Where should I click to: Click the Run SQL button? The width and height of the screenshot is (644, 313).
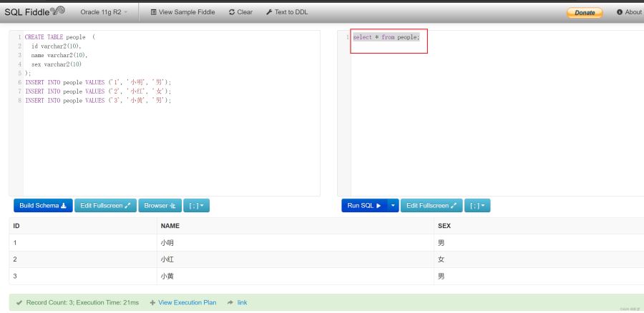pyautogui.click(x=364, y=206)
